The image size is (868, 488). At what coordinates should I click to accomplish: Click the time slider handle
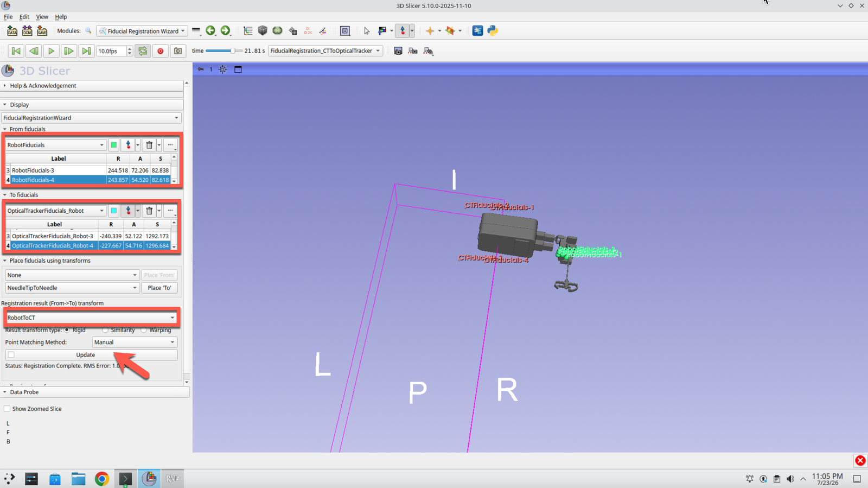pyautogui.click(x=233, y=51)
